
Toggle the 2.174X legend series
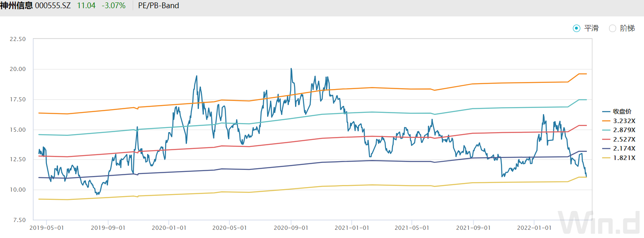point(619,149)
